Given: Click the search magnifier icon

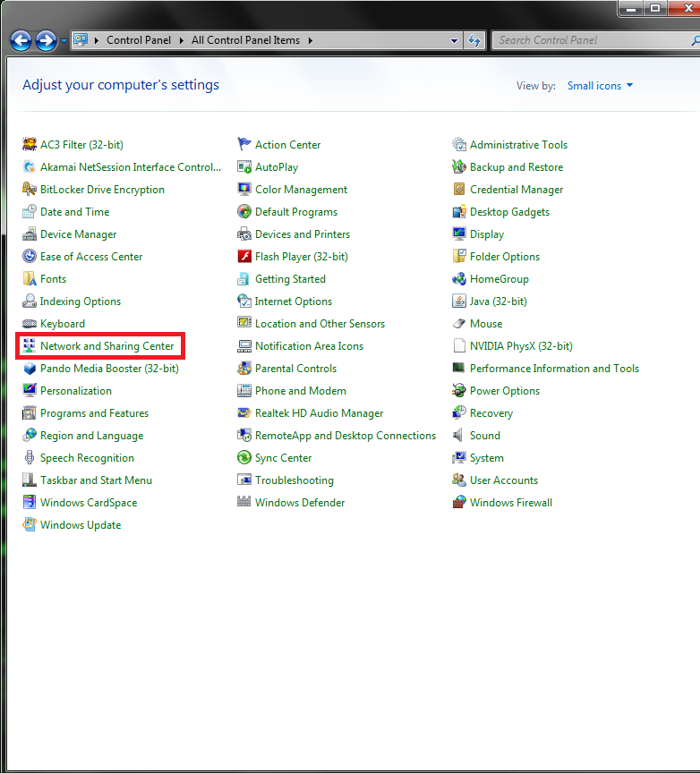Looking at the screenshot, I should click(696, 40).
